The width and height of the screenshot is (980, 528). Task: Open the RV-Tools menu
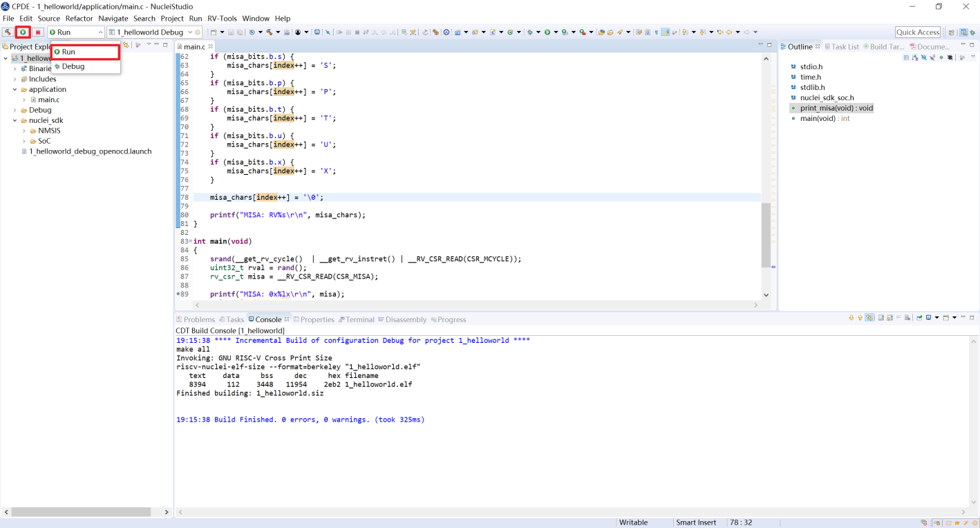222,19
